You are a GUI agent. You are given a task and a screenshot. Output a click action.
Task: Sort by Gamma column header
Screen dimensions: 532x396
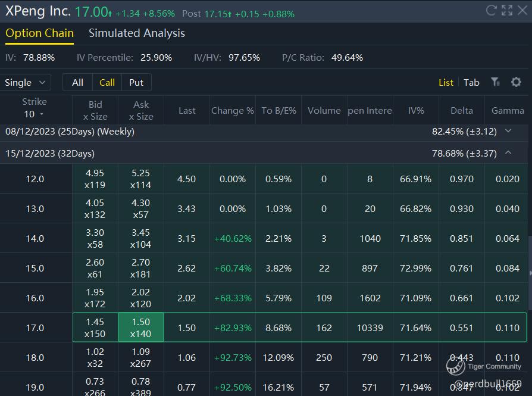508,110
